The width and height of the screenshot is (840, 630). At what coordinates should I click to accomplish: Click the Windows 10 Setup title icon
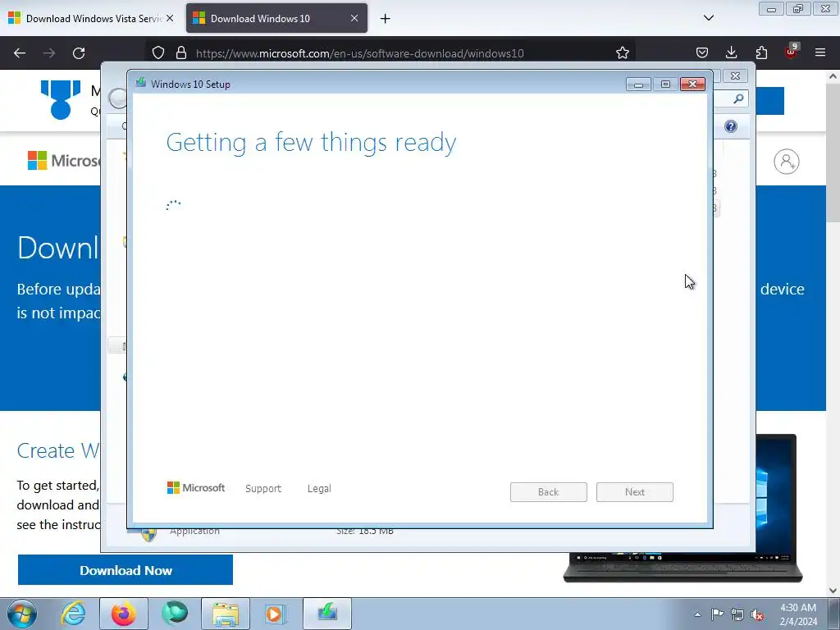coord(141,83)
